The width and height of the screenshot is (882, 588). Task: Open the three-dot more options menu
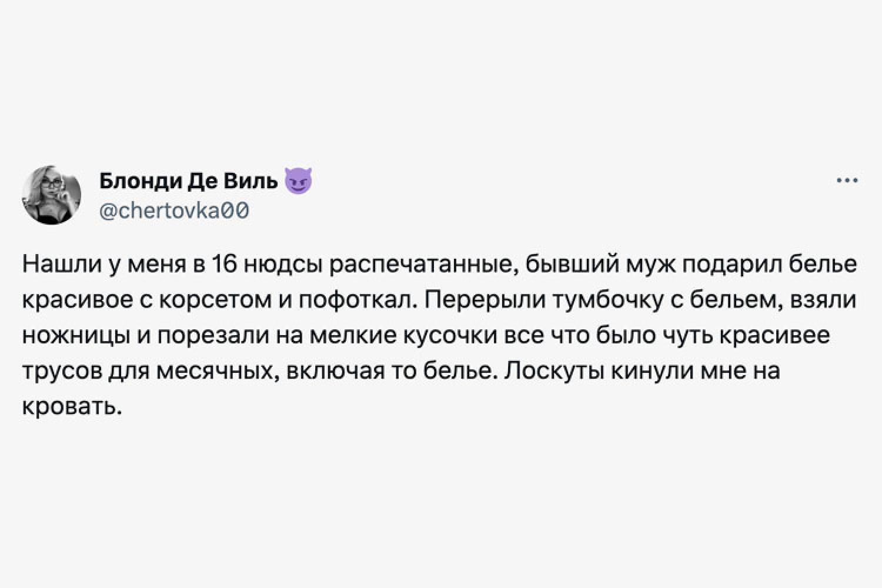click(847, 181)
